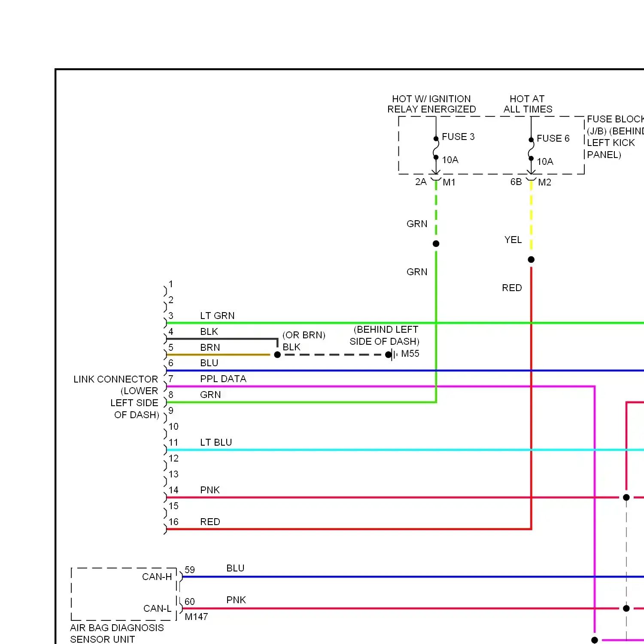Image resolution: width=644 pixels, height=644 pixels.
Task: Select link connector pin number "9"
Action: [171, 410]
